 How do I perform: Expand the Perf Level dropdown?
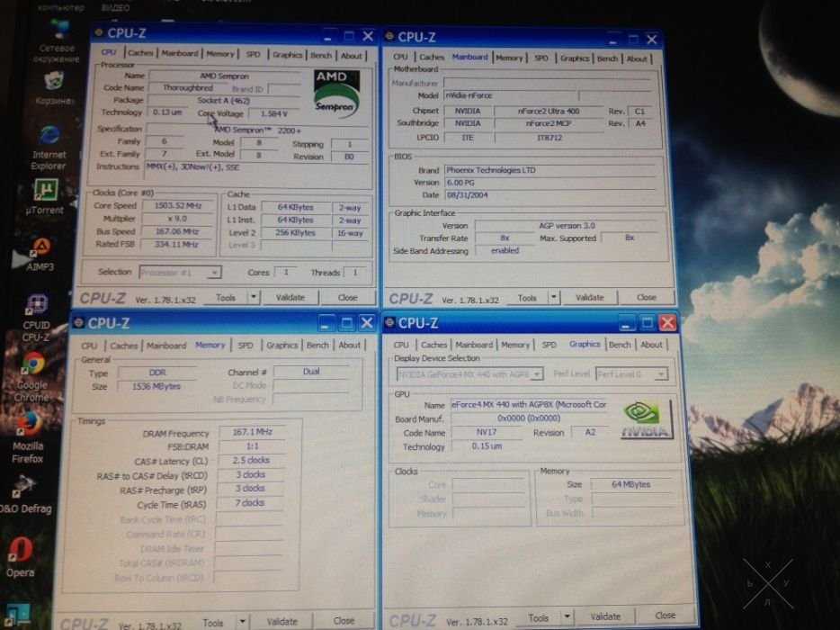tap(631, 373)
